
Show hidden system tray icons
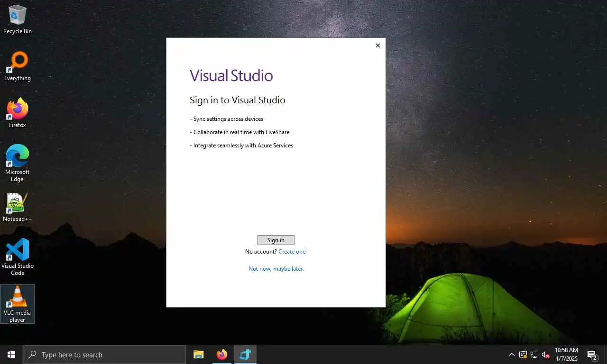click(511, 355)
